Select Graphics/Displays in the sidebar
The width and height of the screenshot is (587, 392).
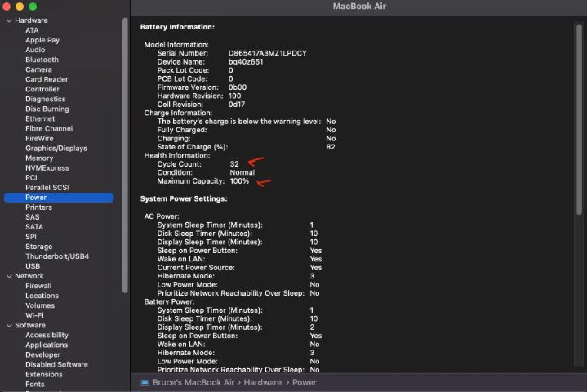click(56, 149)
